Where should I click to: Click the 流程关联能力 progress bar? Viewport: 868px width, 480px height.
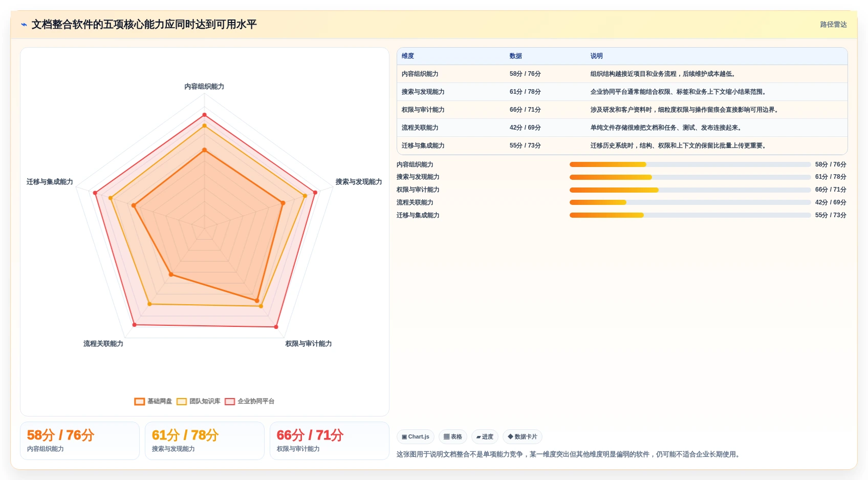[x=690, y=202]
